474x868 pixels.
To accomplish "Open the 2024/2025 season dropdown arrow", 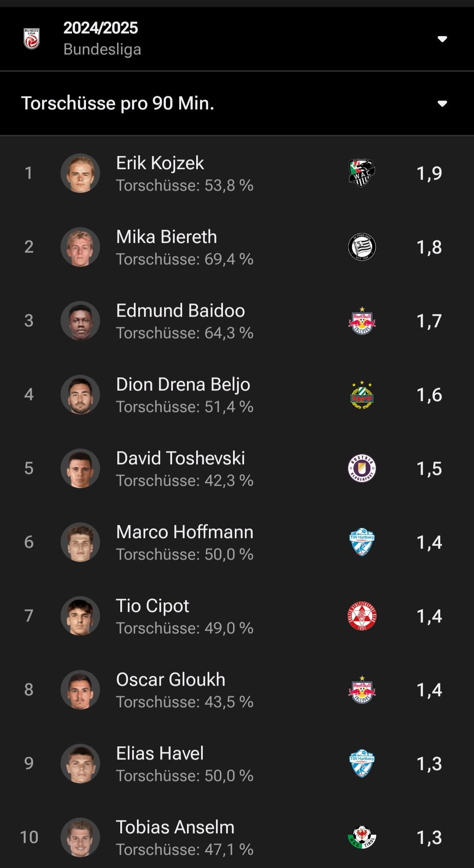I will (x=442, y=39).
